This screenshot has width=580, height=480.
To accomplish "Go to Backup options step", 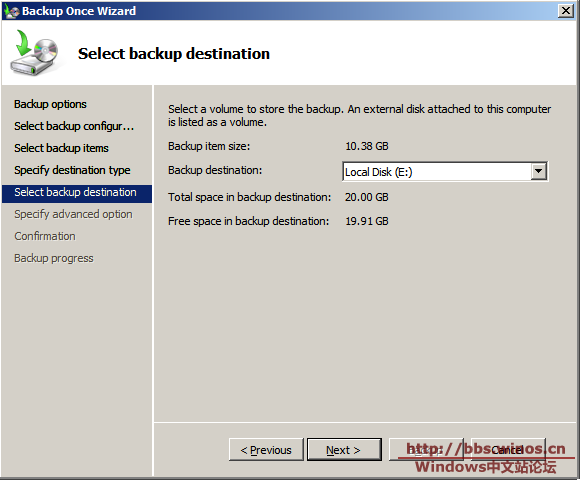I will [x=50, y=104].
